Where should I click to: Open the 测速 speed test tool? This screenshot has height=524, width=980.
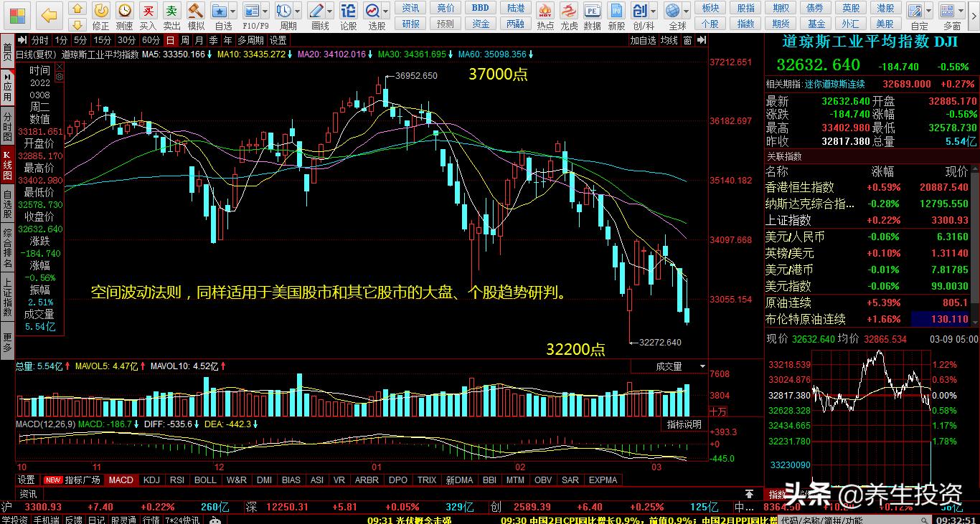pyautogui.click(x=125, y=16)
